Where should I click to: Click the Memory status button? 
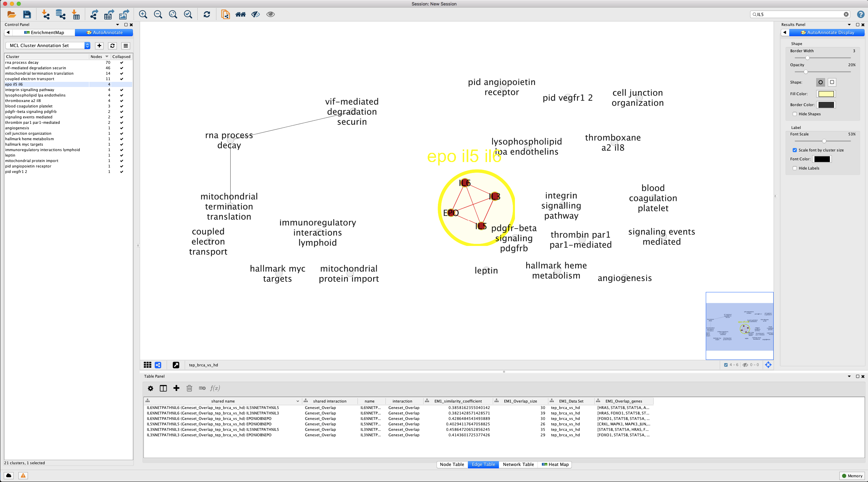pos(852,476)
